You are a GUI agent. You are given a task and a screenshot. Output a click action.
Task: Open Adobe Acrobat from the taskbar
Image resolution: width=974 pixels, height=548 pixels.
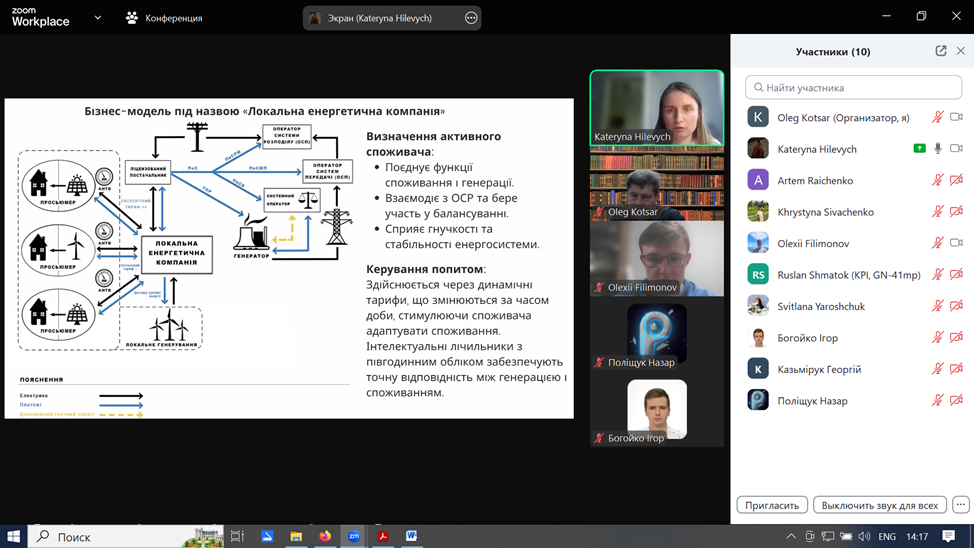coord(383,536)
